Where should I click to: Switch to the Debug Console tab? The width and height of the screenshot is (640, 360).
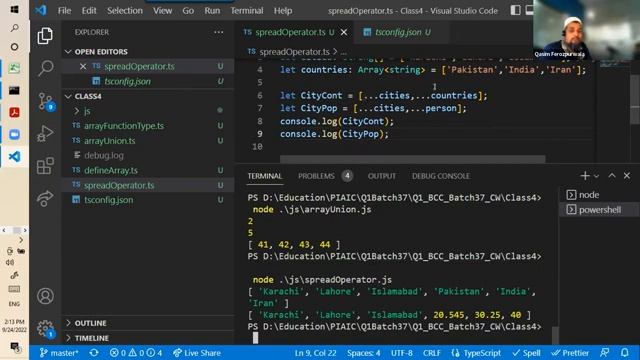click(x=441, y=176)
